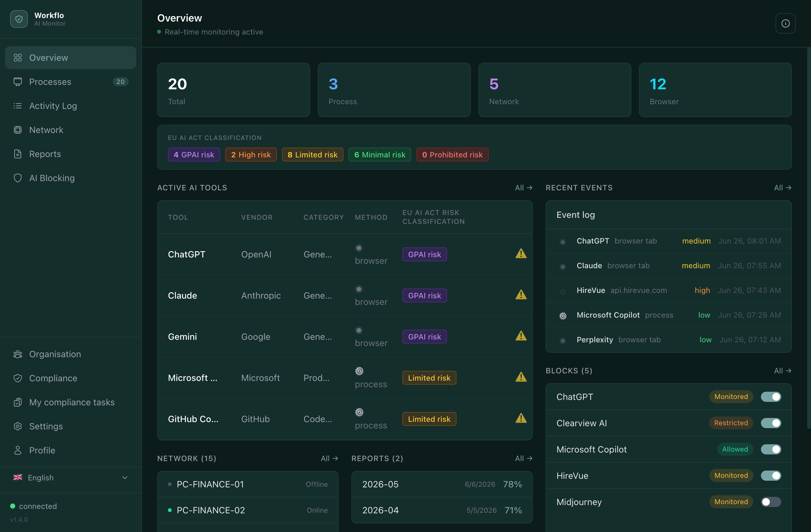The image size is (811, 532).
Task: Expand the English language dropdown chevron
Action: click(125, 478)
